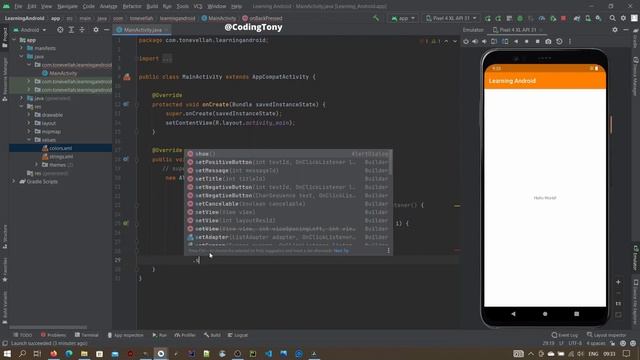Viewport: 640px width, 360px height.
Task: Open the Refactor menu
Action: point(132,6)
